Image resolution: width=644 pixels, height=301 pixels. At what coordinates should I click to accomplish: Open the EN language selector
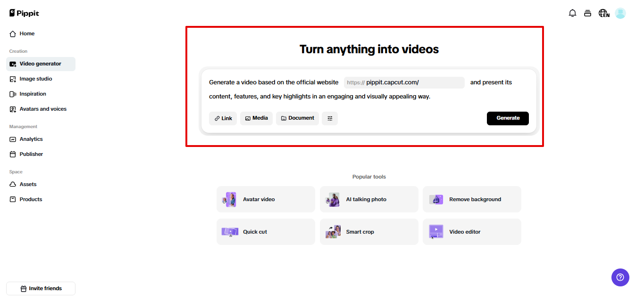pyautogui.click(x=603, y=13)
